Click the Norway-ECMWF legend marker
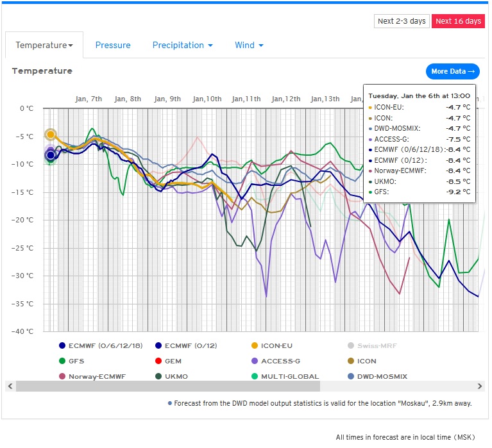The image size is (492, 448). click(62, 376)
